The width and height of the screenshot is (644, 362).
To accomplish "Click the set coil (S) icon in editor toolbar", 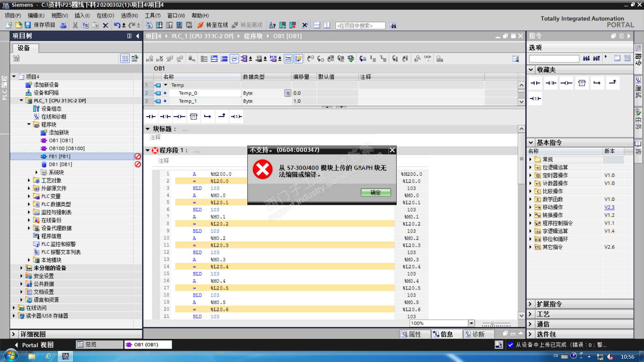I will pyautogui.click(x=236, y=116).
